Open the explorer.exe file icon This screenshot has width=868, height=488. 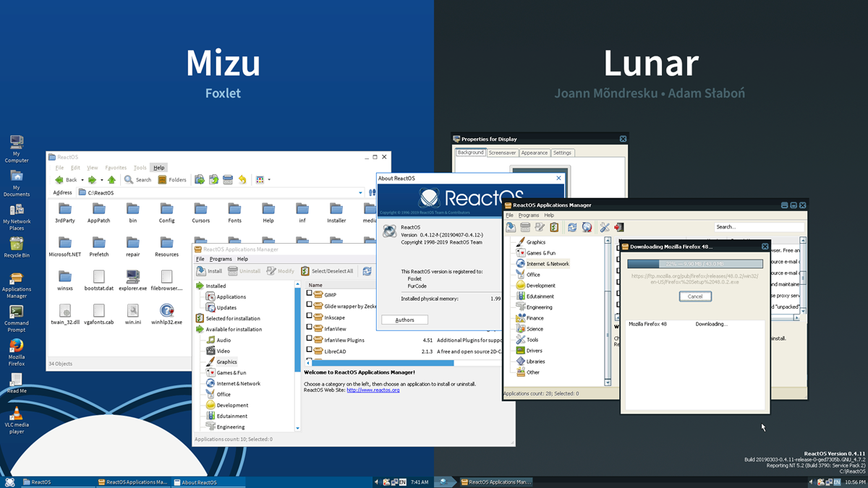pos(132,281)
